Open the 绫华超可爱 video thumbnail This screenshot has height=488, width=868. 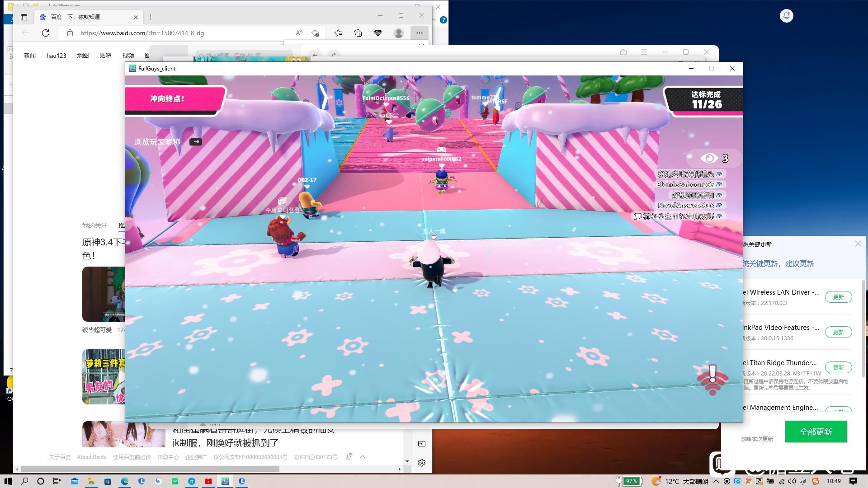(104, 294)
